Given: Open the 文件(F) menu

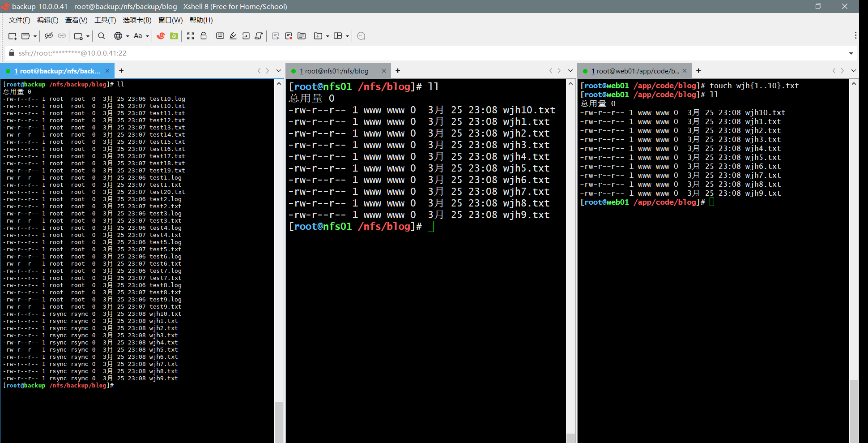Looking at the screenshot, I should [x=19, y=20].
